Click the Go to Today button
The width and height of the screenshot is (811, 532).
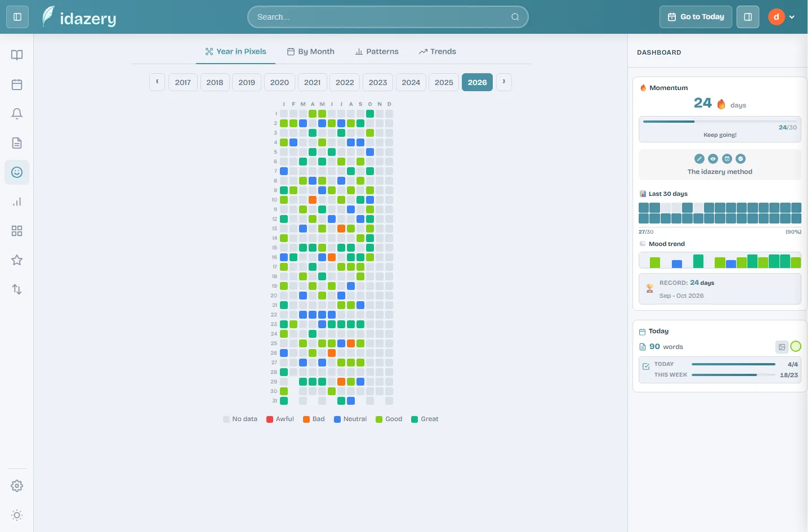tap(696, 17)
